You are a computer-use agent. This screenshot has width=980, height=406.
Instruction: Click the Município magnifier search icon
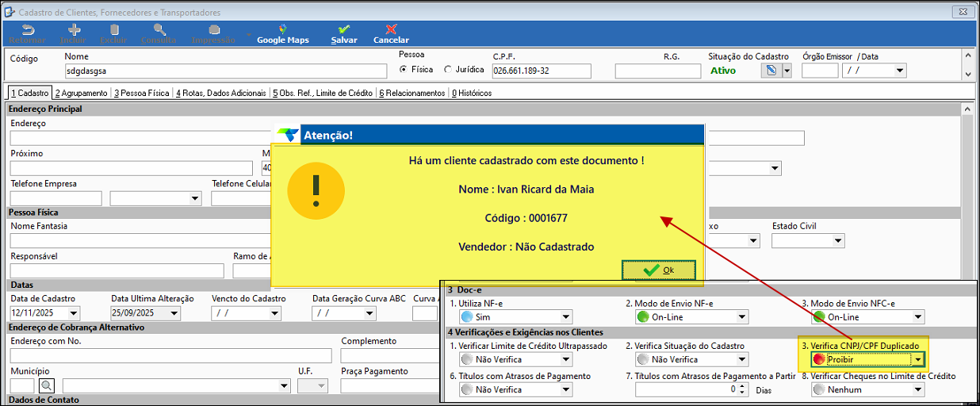[x=46, y=385]
